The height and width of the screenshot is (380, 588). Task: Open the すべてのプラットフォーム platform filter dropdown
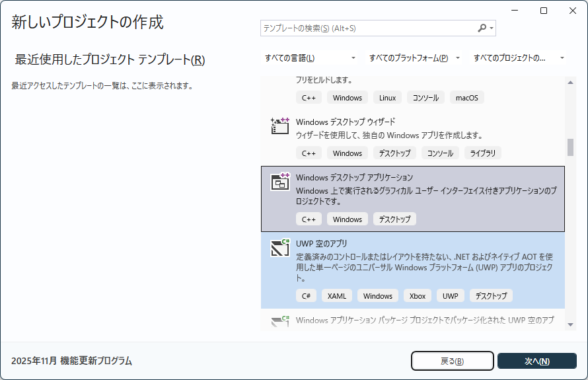tap(414, 58)
